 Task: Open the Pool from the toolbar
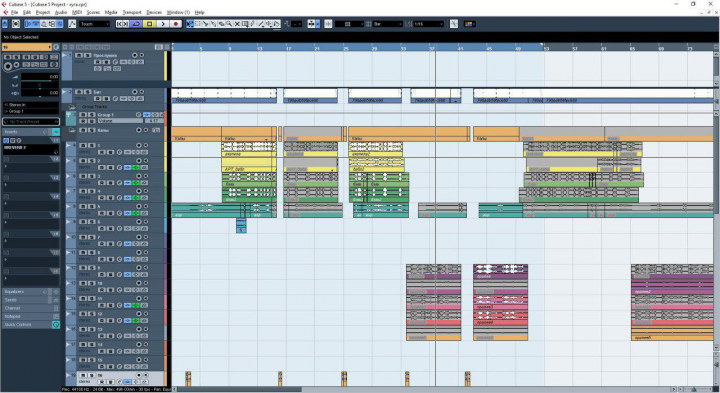click(52, 24)
